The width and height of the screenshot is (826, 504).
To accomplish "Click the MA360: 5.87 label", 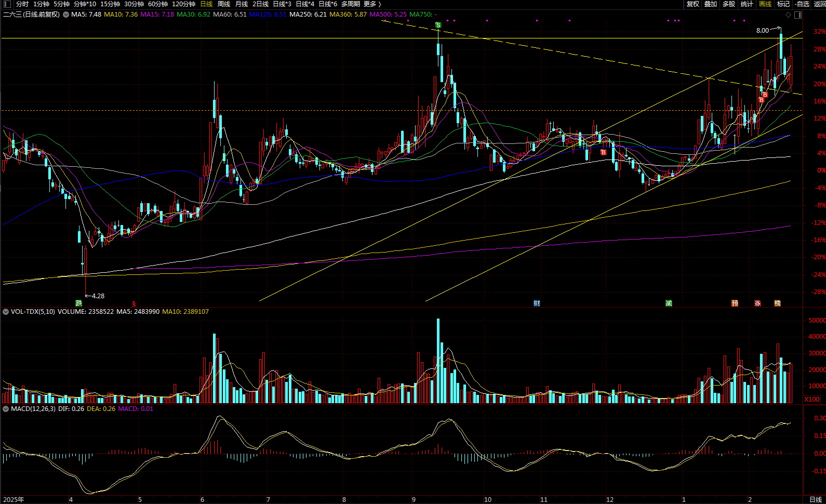I will click(348, 15).
